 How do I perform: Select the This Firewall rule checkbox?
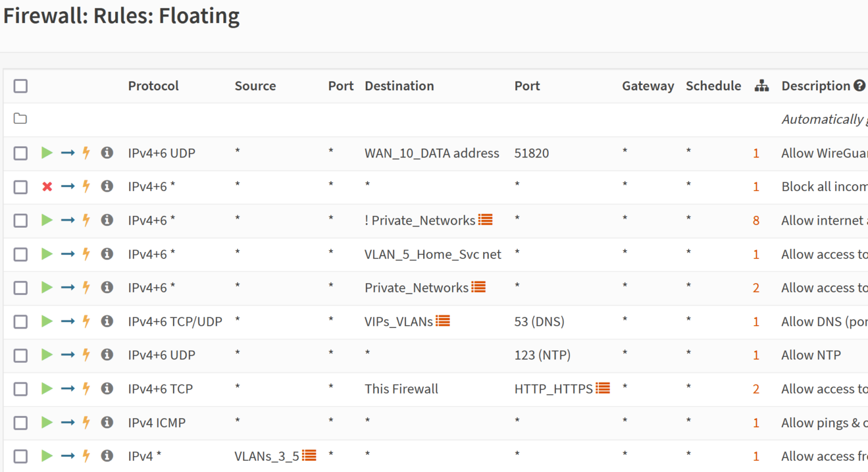click(21, 389)
